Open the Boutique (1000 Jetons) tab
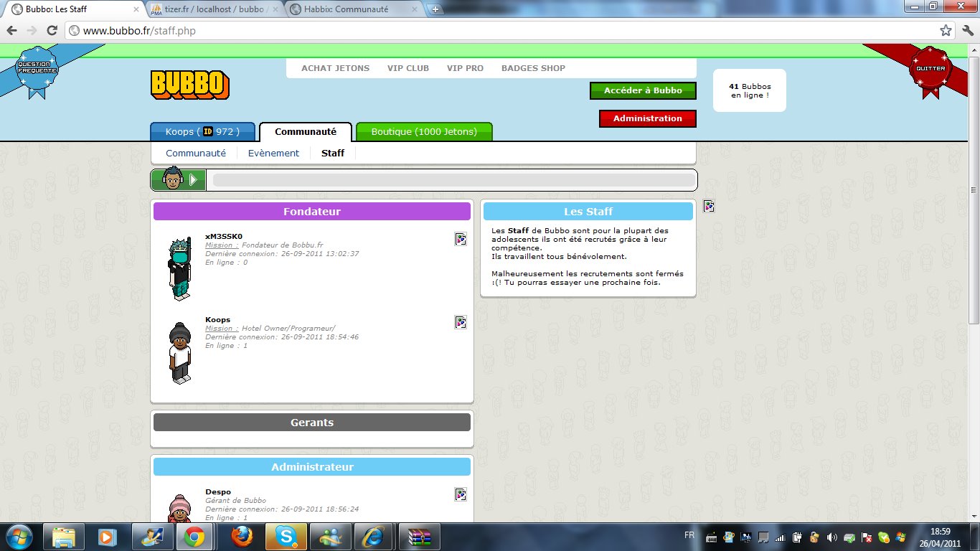The height and width of the screenshot is (551, 980). click(424, 132)
